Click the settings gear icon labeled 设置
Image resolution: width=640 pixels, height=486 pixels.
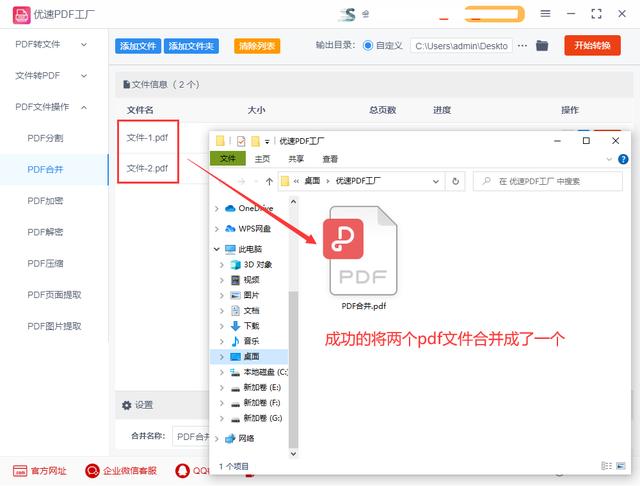pos(127,405)
